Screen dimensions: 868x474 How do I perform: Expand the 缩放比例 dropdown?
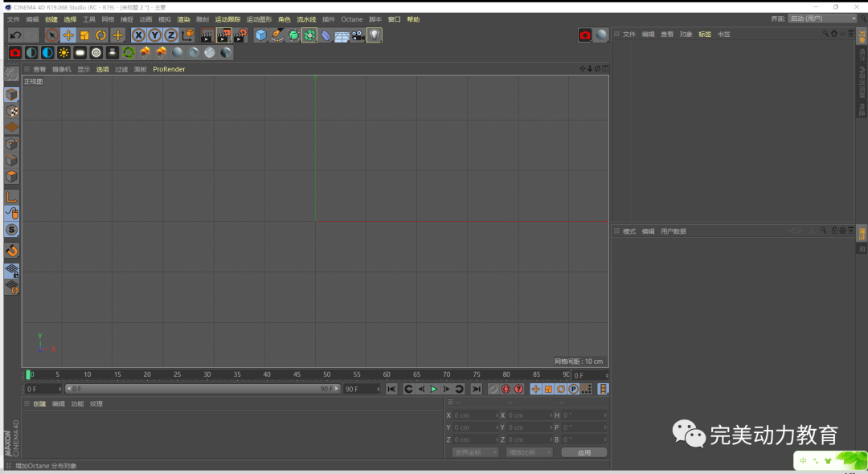[x=530, y=452]
